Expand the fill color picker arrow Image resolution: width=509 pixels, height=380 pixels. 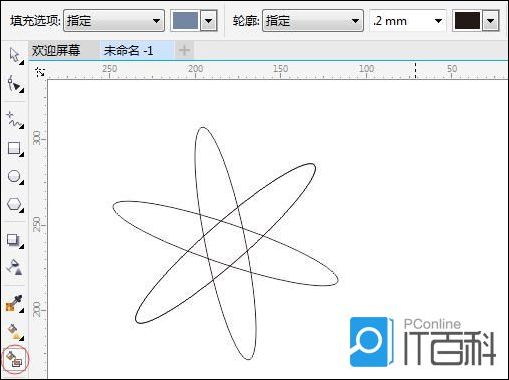(x=209, y=21)
